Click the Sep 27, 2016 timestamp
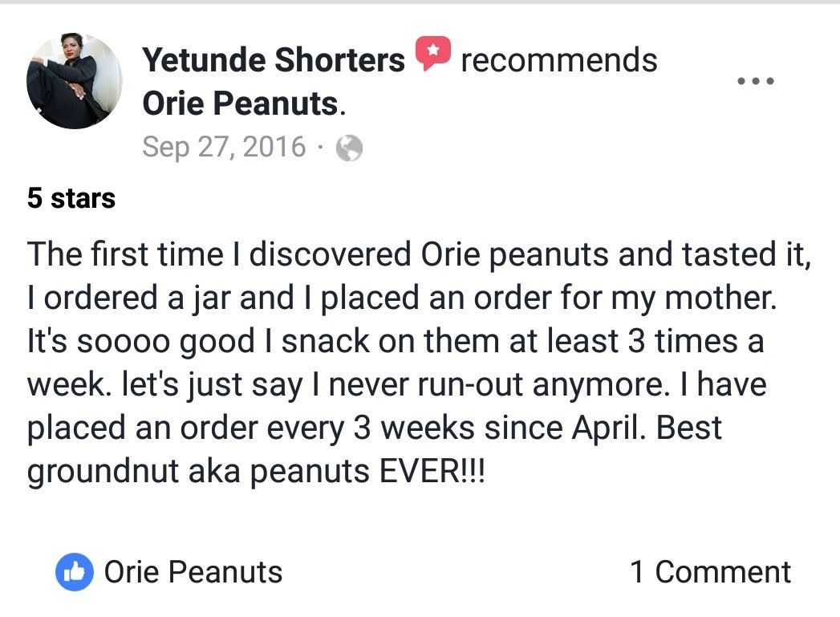Screen dimensions: 840x617 point(224,147)
